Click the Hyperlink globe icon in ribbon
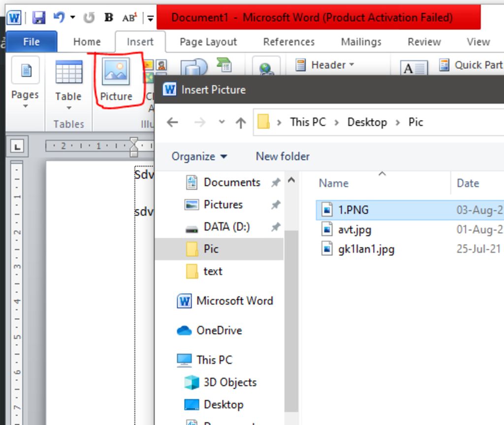Screen dimensions: 504x425 point(266,68)
